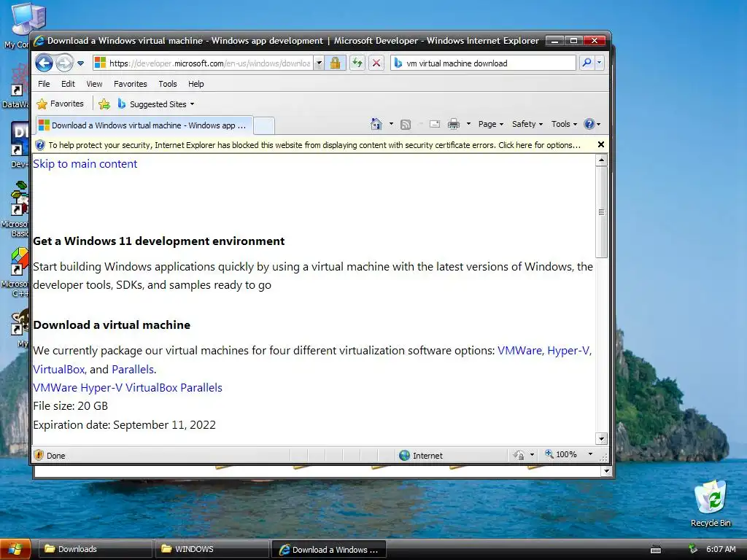
Task: Click the keyboard icon in system tray
Action: [656, 550]
